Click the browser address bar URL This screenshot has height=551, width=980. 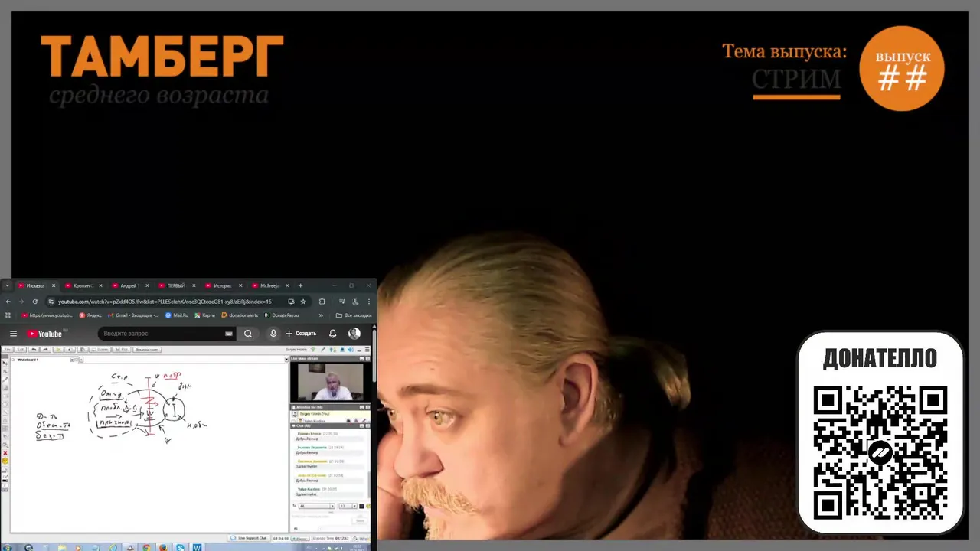[x=165, y=302]
